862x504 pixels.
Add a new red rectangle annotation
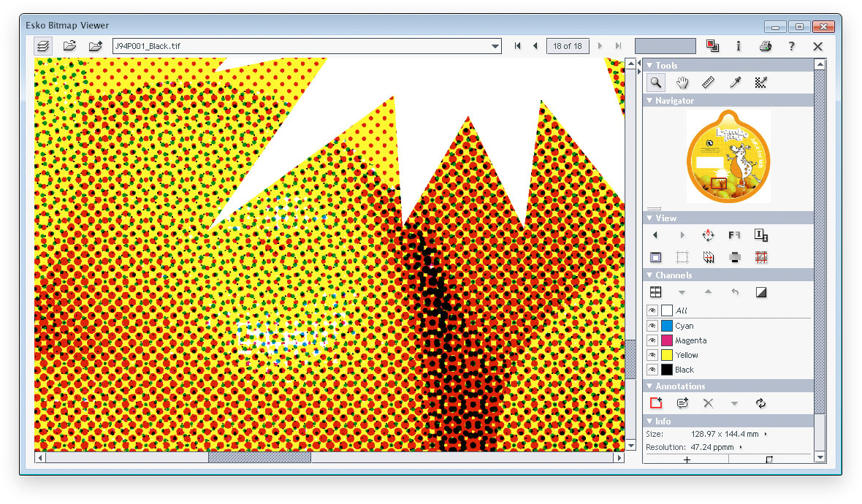pos(656,403)
